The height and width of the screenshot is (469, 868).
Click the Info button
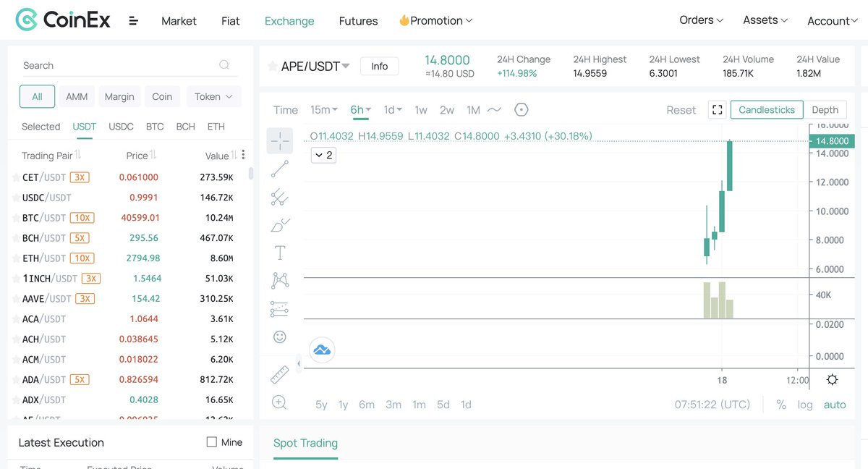[x=380, y=67]
